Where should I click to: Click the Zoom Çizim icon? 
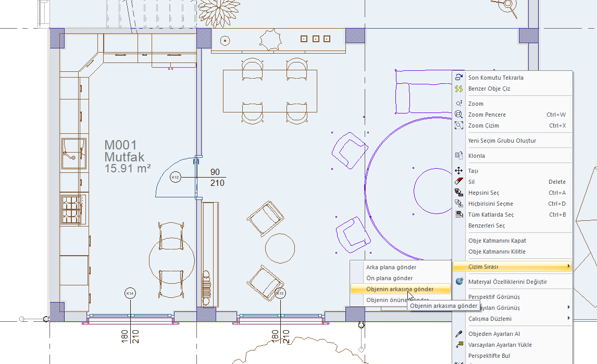(x=459, y=125)
